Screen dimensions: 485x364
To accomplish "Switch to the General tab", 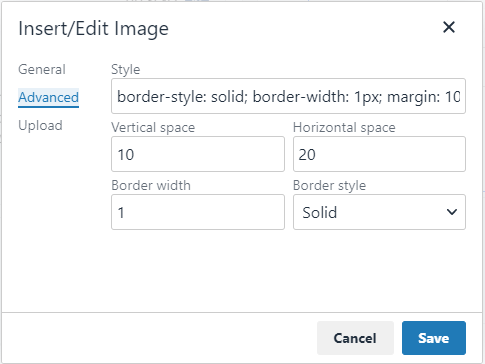I will point(42,69).
